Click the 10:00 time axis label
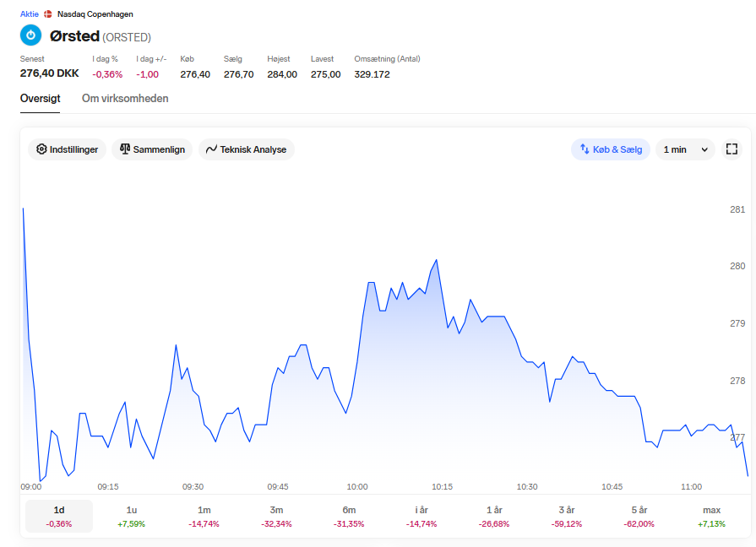 (x=357, y=487)
